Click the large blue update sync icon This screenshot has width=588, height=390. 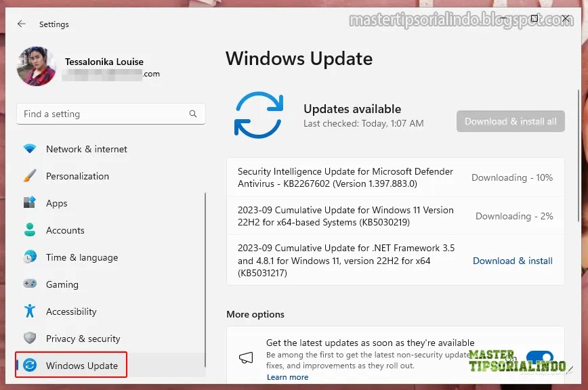click(x=258, y=115)
